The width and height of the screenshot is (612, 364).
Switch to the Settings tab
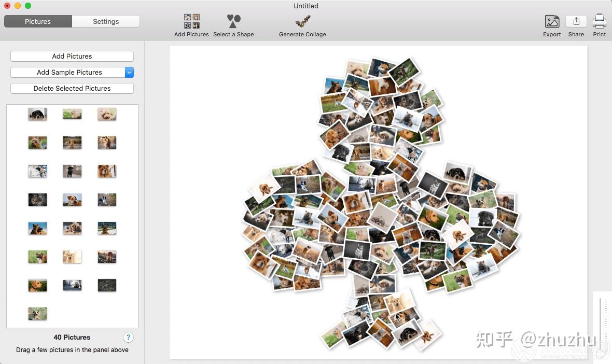pos(106,21)
